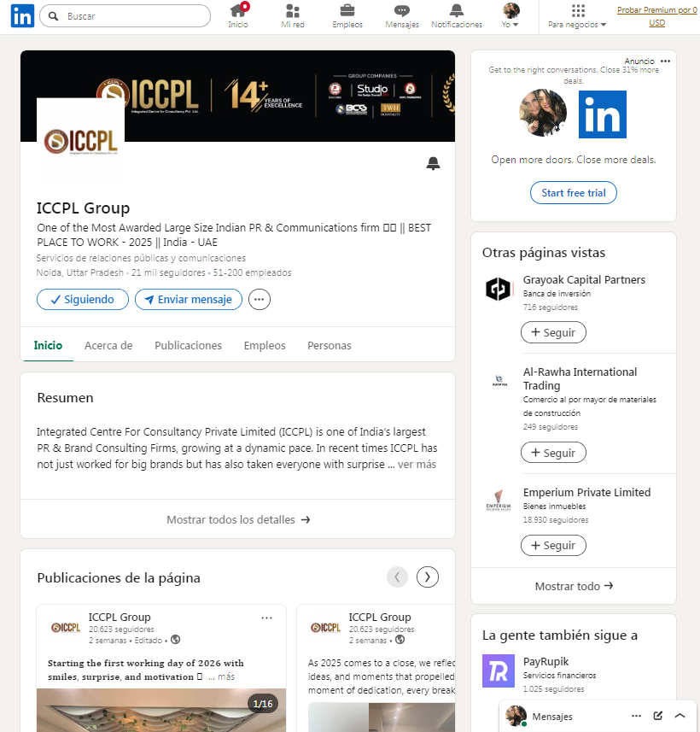
Task: Toggle the Siguiendo follow button
Action: [83, 299]
